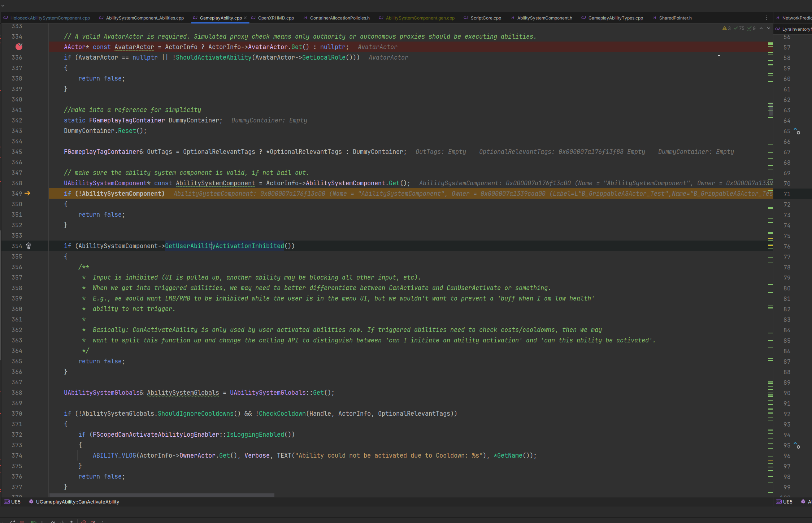This screenshot has width=812, height=523.
Task: Close the GameplayAbility.cpp tab
Action: 245,18
